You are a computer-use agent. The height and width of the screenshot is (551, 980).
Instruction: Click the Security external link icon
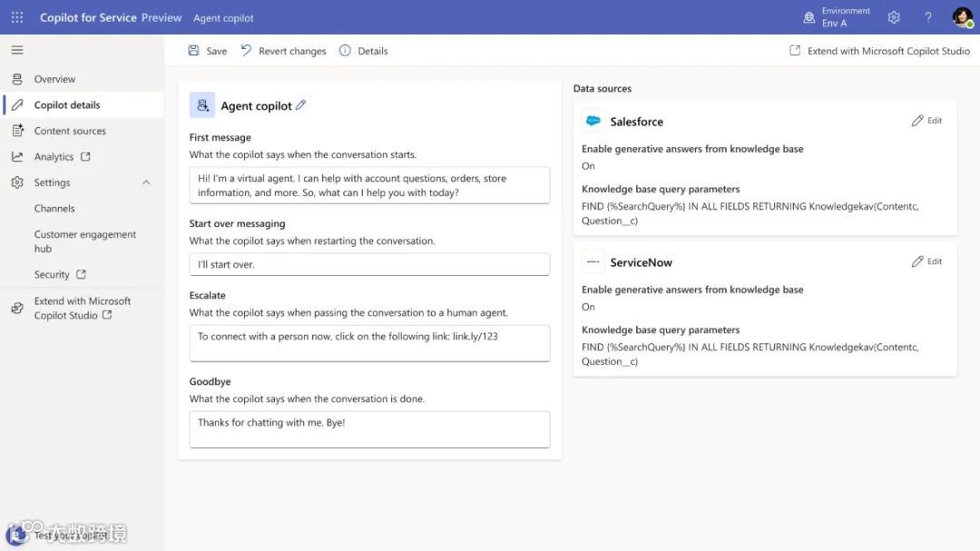click(x=82, y=274)
